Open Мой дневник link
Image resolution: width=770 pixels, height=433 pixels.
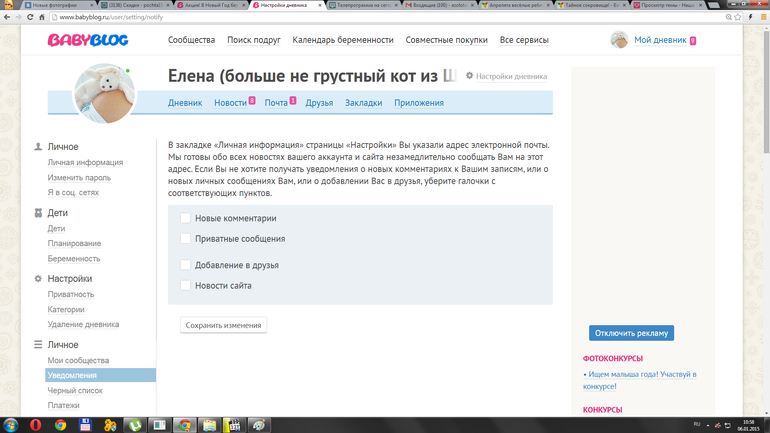[x=660, y=40]
